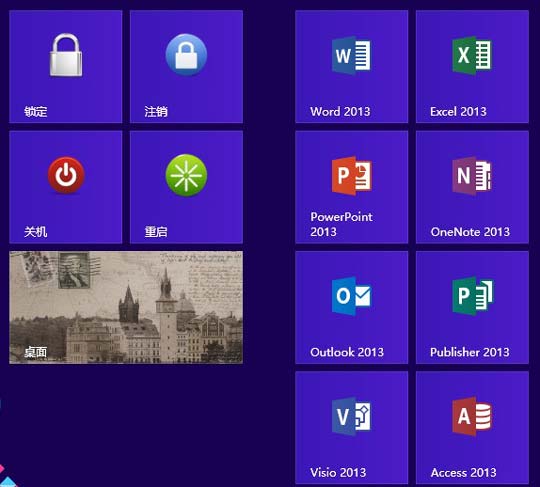Open the Visio 2013 tile
The height and width of the screenshot is (487, 540).
352,427
